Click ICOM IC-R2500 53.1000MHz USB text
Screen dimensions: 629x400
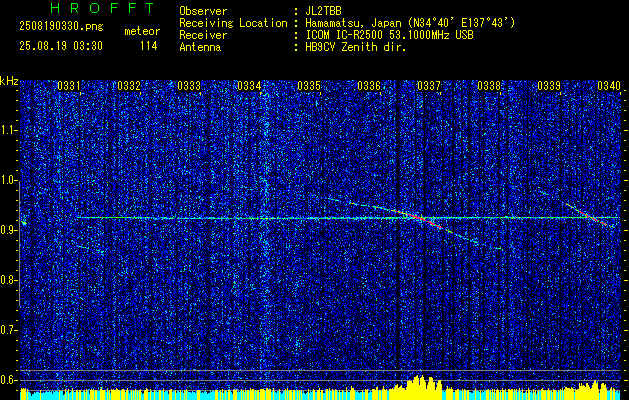[389, 35]
